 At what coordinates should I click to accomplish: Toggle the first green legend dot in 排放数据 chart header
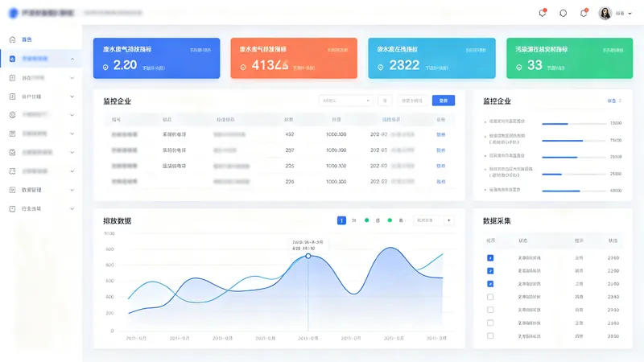click(367, 220)
